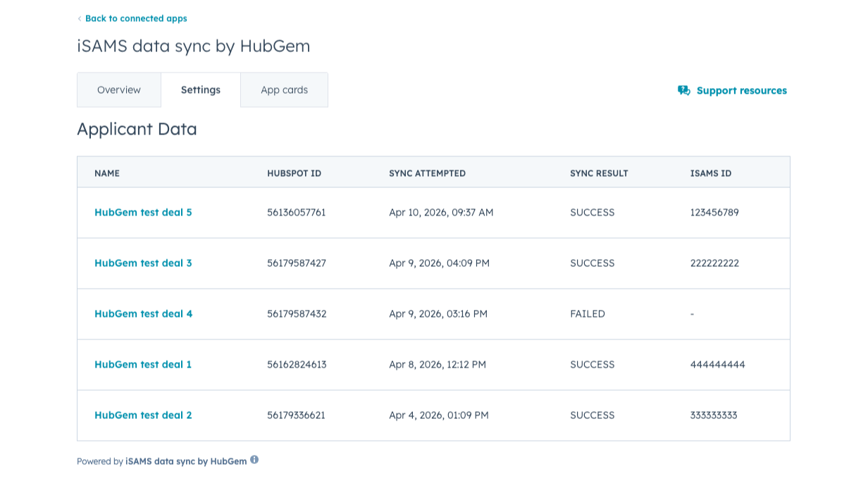This screenshot has height=488, width=868.
Task: Click Powered by iSAMS data sync footer text
Action: point(162,461)
